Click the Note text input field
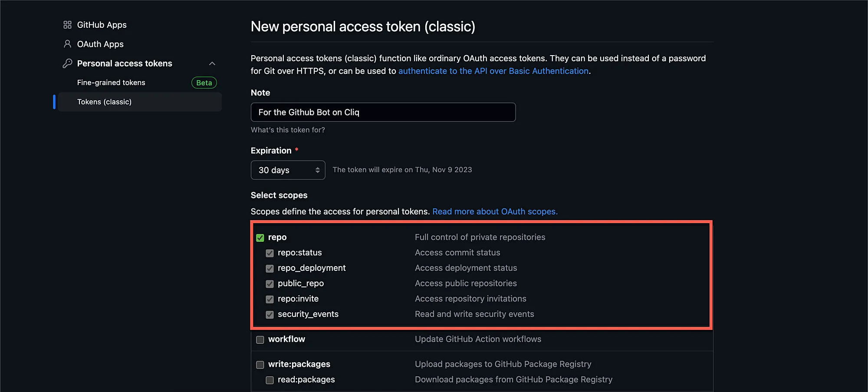 (383, 112)
